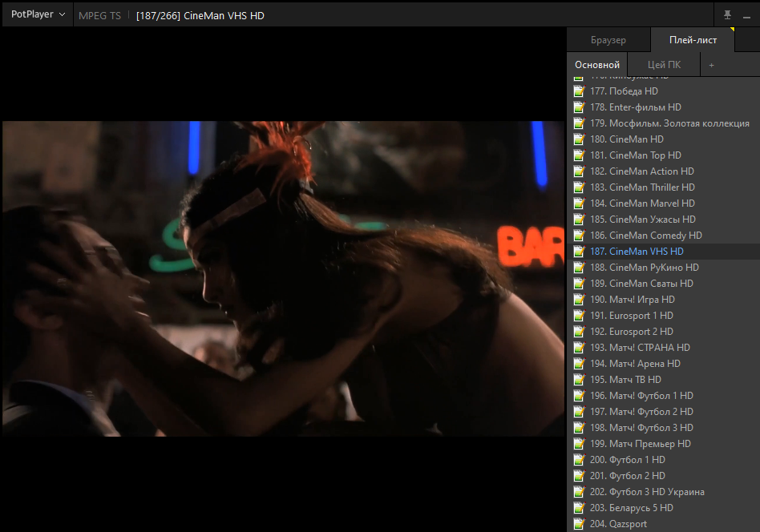760x532 pixels.
Task: Select 179. Мосфильм. Золотая коллекция
Action: [x=663, y=123]
